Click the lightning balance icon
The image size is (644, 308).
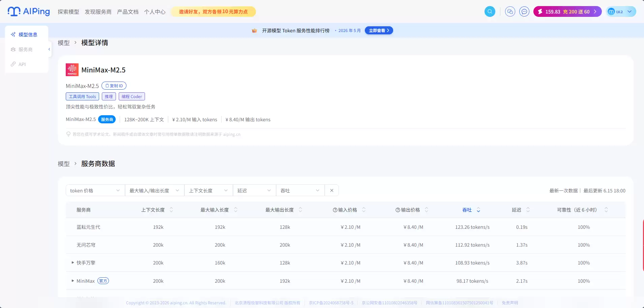click(540, 11)
